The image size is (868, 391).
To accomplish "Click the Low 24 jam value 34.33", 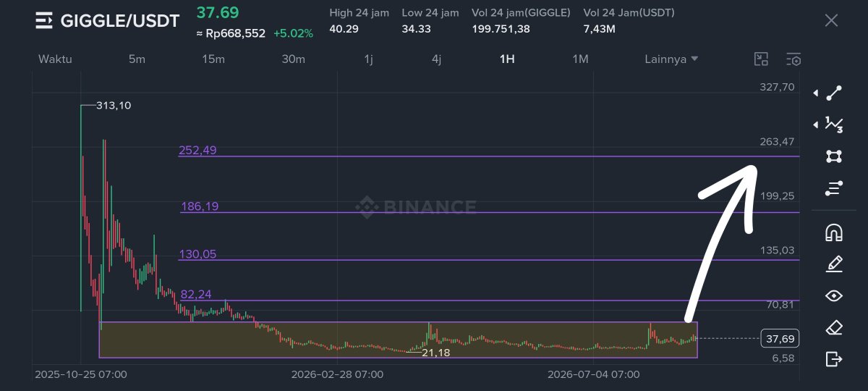I will pyautogui.click(x=416, y=29).
